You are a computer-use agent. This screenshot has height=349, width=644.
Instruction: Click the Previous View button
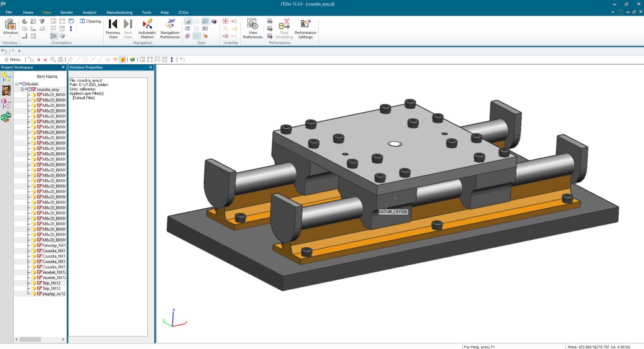click(113, 29)
